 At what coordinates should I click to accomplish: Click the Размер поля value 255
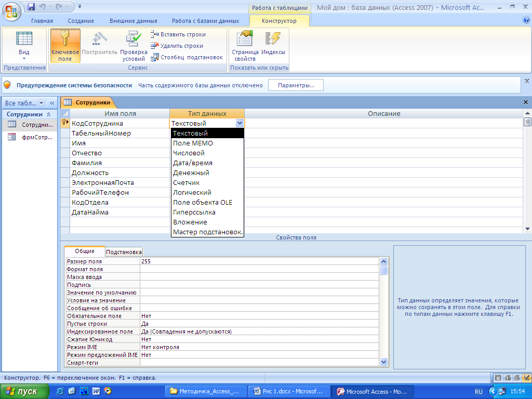[260, 261]
